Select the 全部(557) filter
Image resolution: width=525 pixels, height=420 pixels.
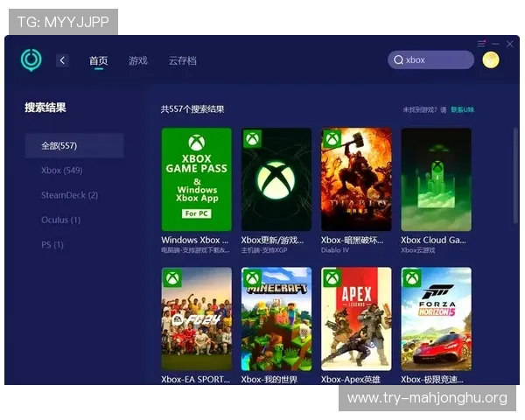click(74, 146)
